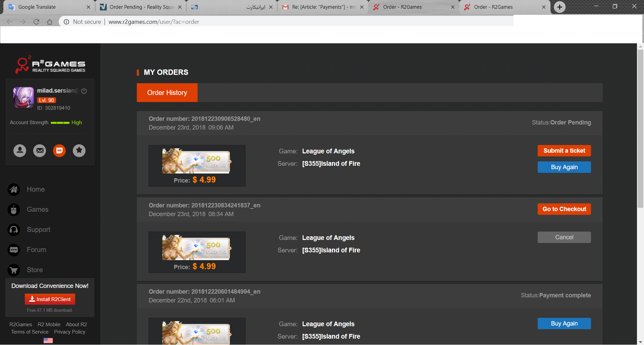Click Go to Checkout button

pos(564,209)
